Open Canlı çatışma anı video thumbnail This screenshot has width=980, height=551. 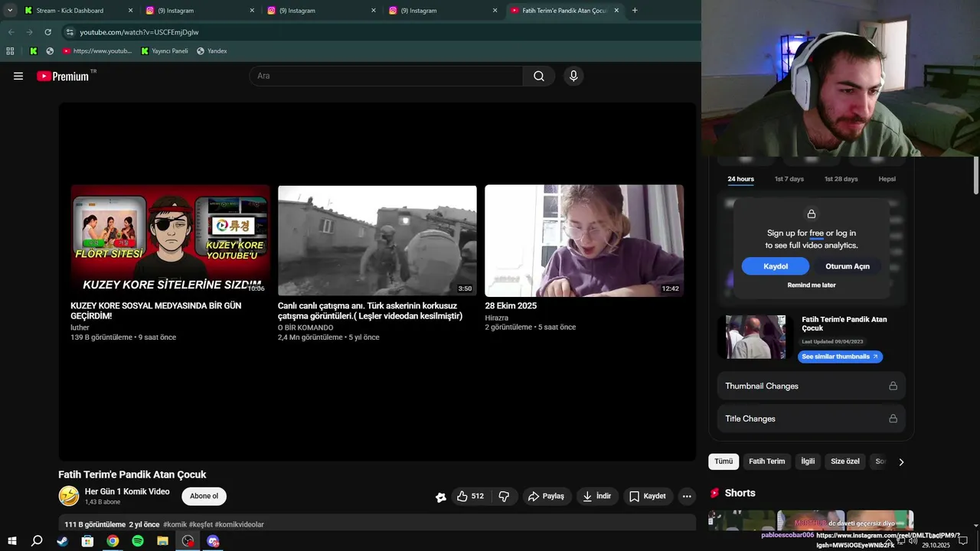(x=377, y=240)
